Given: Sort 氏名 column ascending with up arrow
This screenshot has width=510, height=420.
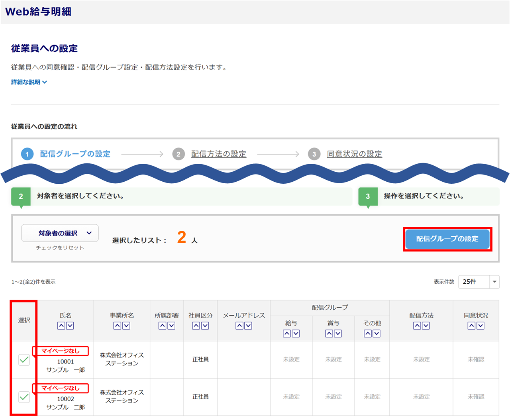Looking at the screenshot, I should [61, 326].
